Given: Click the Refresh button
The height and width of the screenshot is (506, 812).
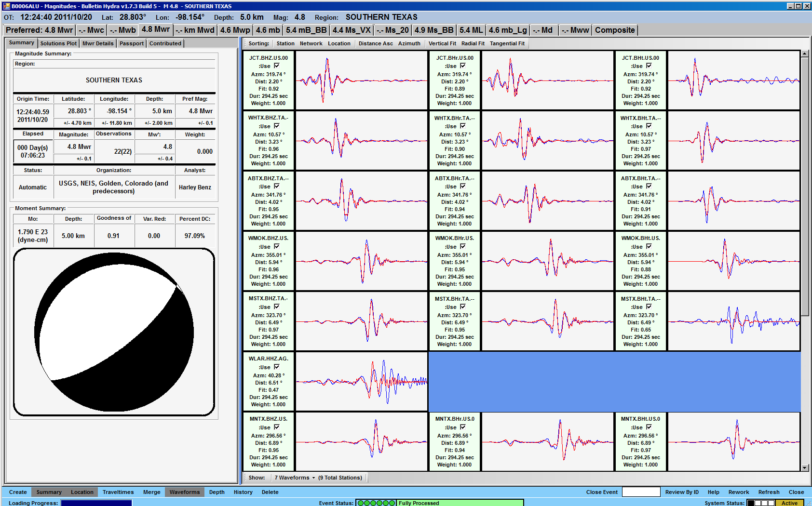Looking at the screenshot, I should pyautogui.click(x=769, y=492).
